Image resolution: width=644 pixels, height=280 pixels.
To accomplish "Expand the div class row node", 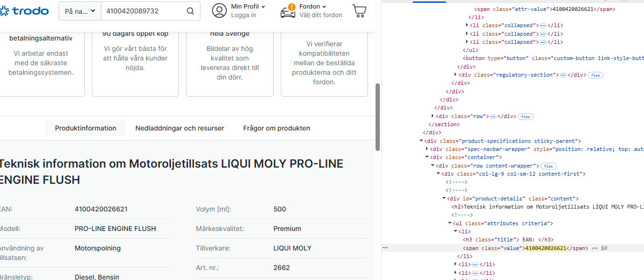I will pyautogui.click(x=433, y=116).
